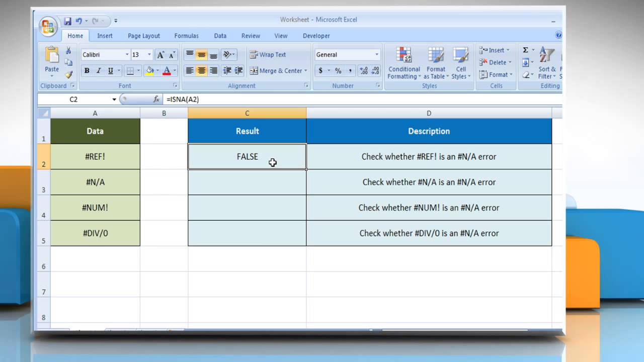Toggle Bold formatting

click(x=87, y=71)
